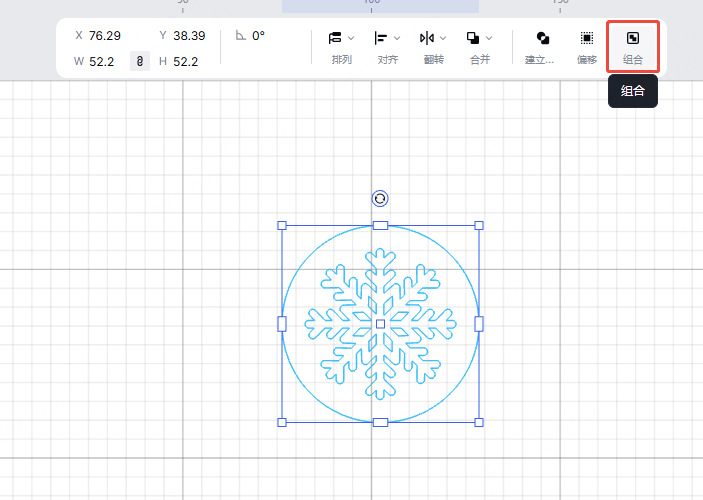This screenshot has height=500, width=703.
Task: Open the 对齐 dropdown chevron
Action: click(x=397, y=38)
